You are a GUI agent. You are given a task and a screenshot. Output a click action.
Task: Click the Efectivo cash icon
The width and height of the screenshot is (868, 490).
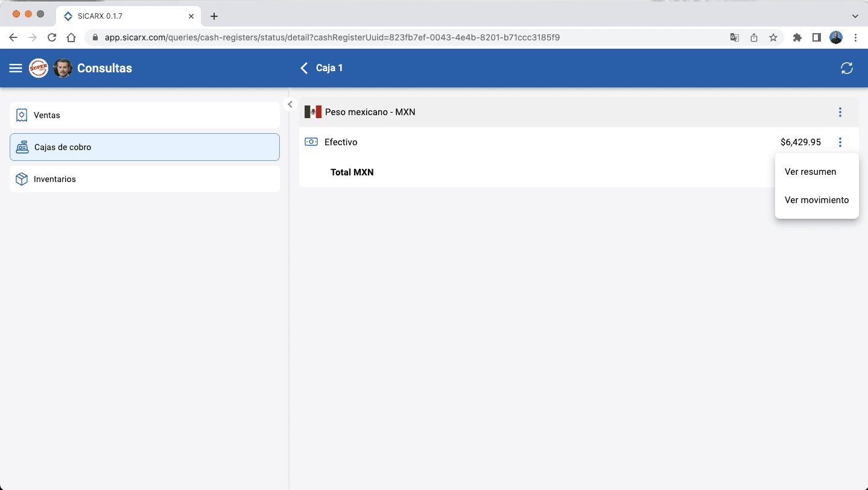311,142
